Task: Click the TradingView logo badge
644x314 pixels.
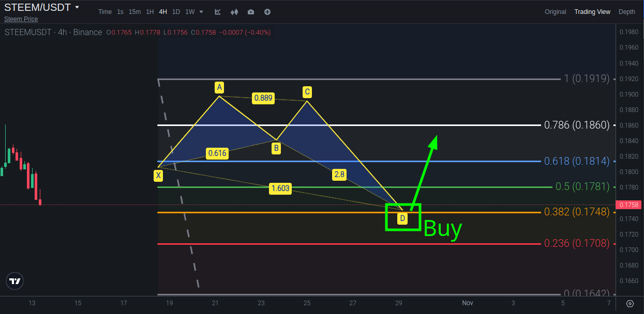Action: (x=15, y=281)
